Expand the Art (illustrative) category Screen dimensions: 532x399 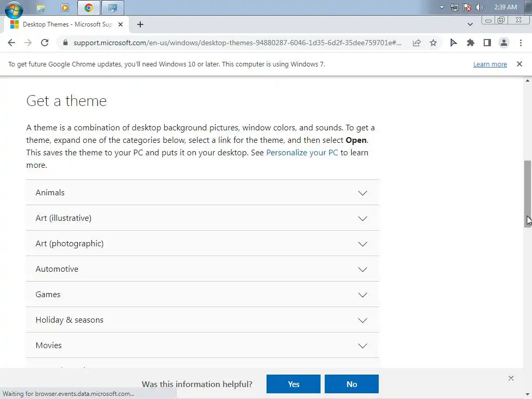(x=203, y=218)
